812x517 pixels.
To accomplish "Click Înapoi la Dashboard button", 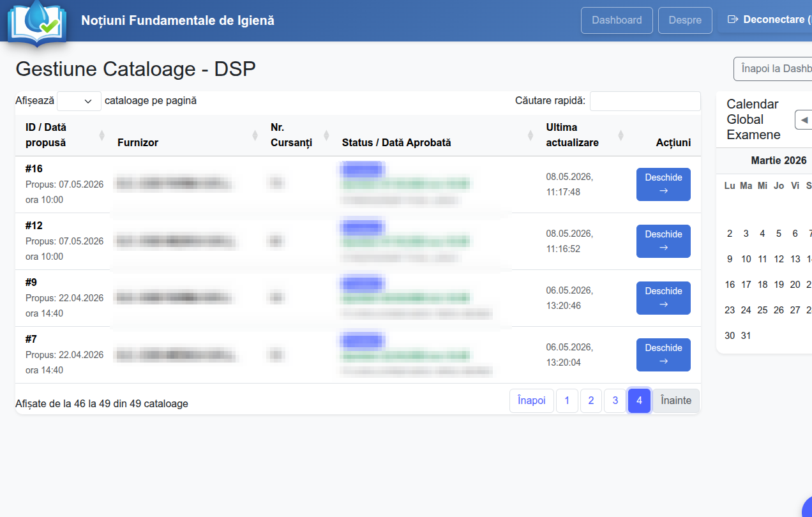I will coord(773,69).
